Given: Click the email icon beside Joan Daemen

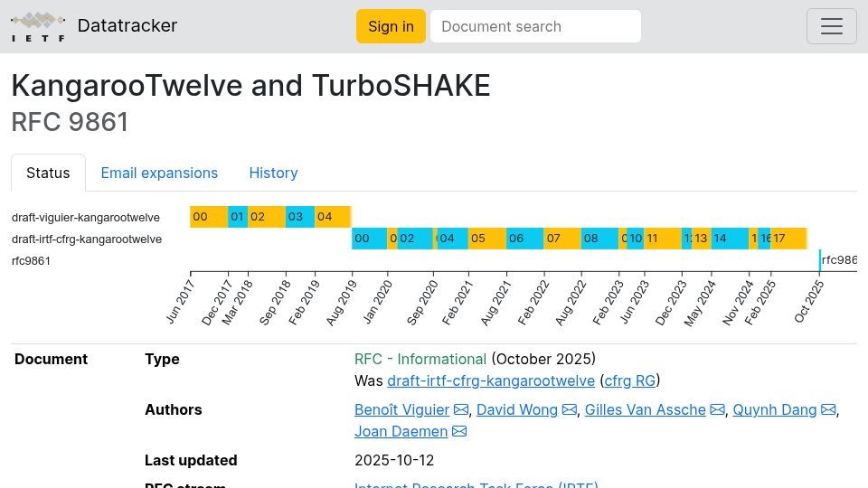Looking at the screenshot, I should [x=459, y=432].
